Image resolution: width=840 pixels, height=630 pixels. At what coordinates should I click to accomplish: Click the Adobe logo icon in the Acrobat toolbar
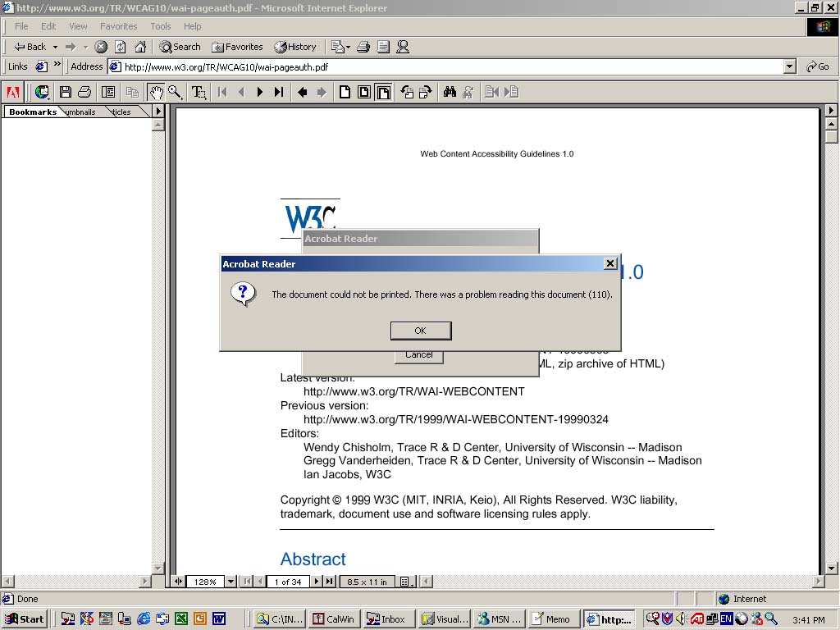point(13,92)
